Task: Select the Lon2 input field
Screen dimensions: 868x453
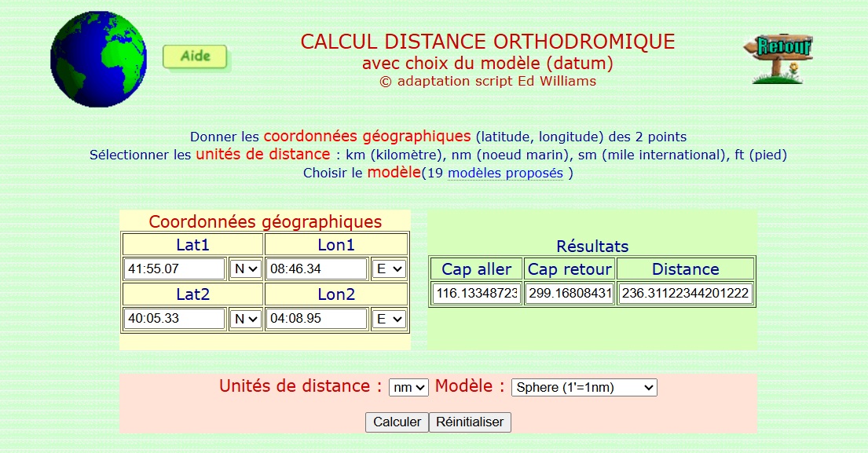Action: point(316,319)
